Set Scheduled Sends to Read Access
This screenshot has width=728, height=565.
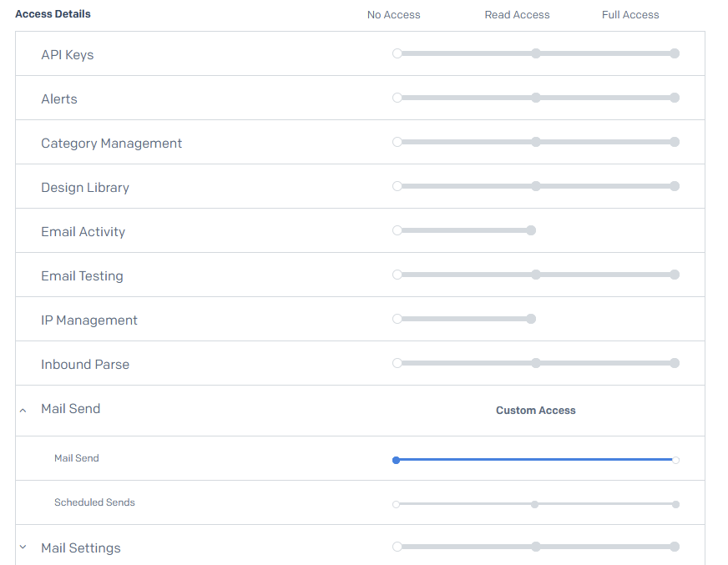(x=534, y=504)
